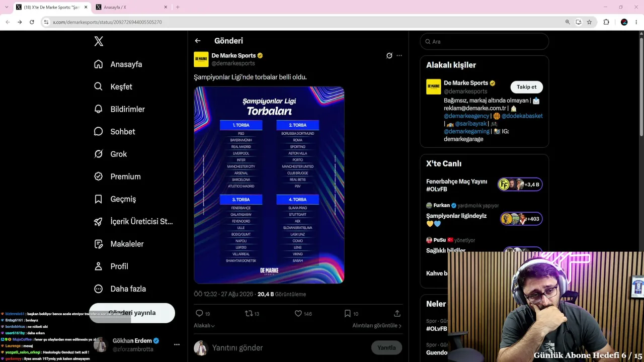644x362 pixels.
Task: Open the @demarkegaming link
Action: (466, 131)
